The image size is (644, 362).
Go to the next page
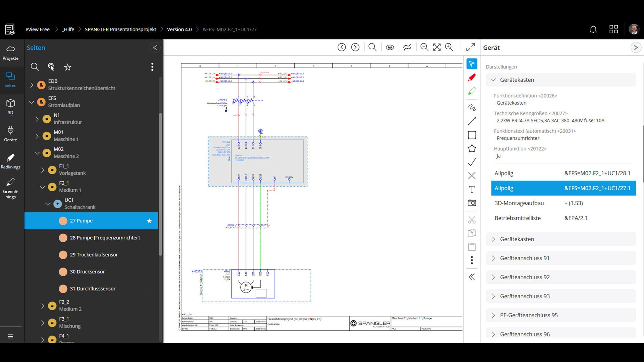355,47
